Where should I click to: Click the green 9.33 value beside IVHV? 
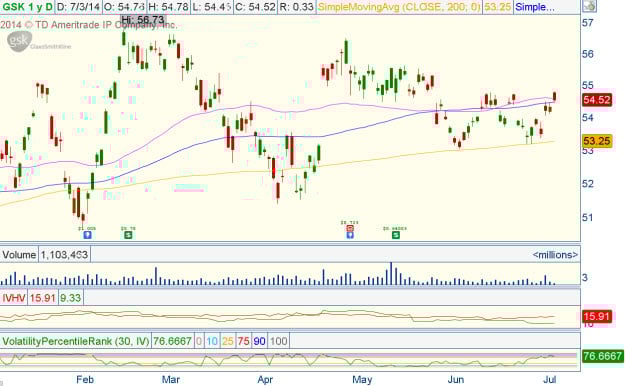pos(70,298)
